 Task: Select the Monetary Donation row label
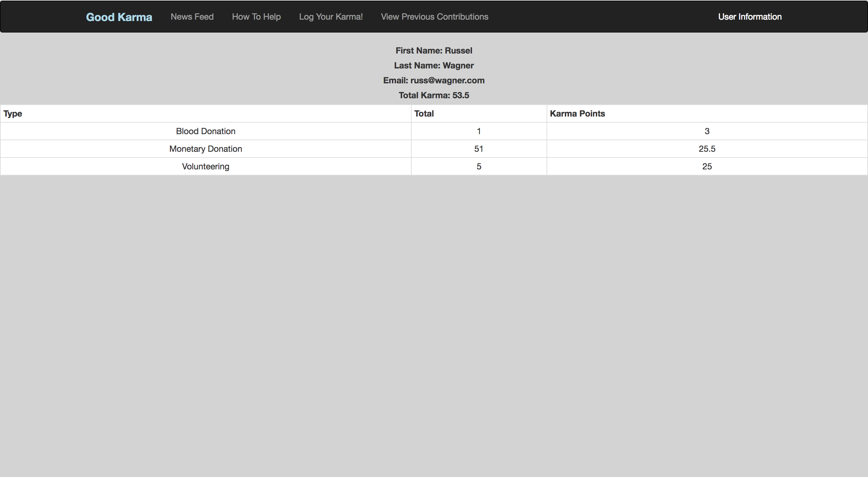[205, 149]
